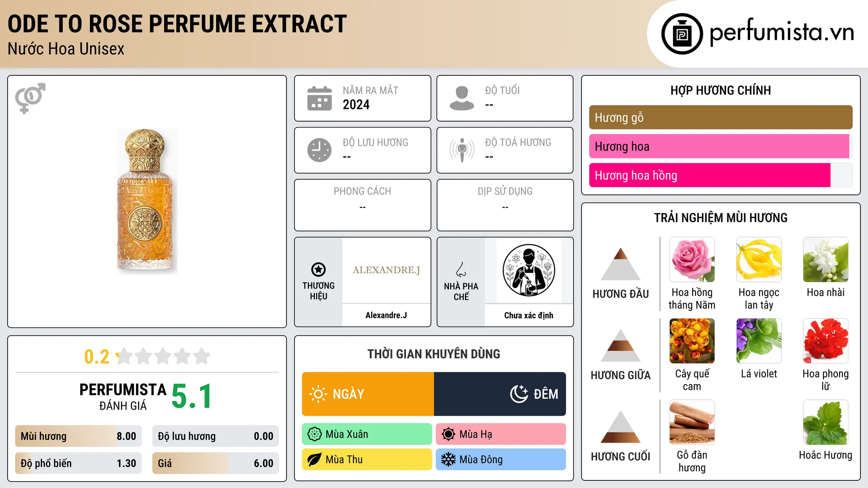Click the 0.2 user rating number
This screenshot has width=868, height=488.
pyautogui.click(x=97, y=357)
